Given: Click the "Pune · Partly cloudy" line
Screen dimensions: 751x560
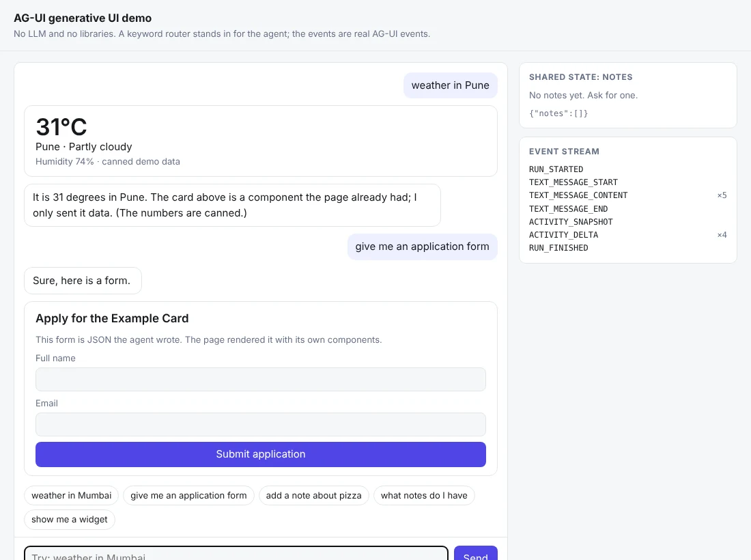Looking at the screenshot, I should pyautogui.click(x=84, y=147).
